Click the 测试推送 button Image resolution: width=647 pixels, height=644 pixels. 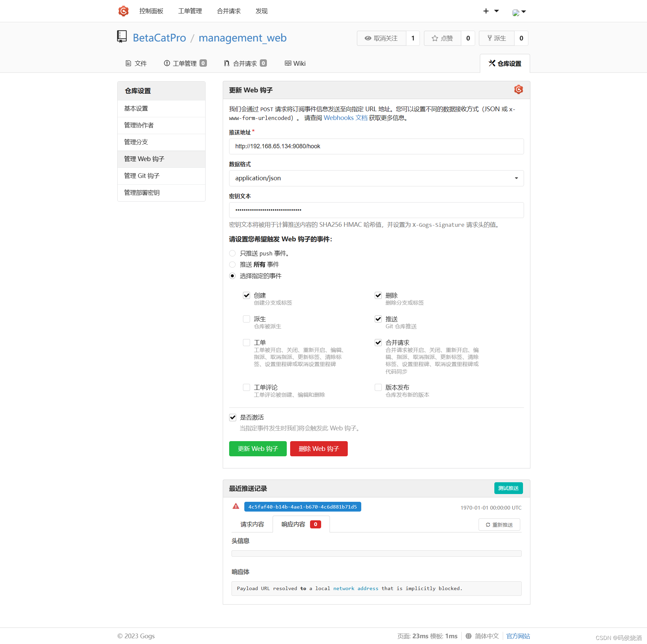coord(509,488)
